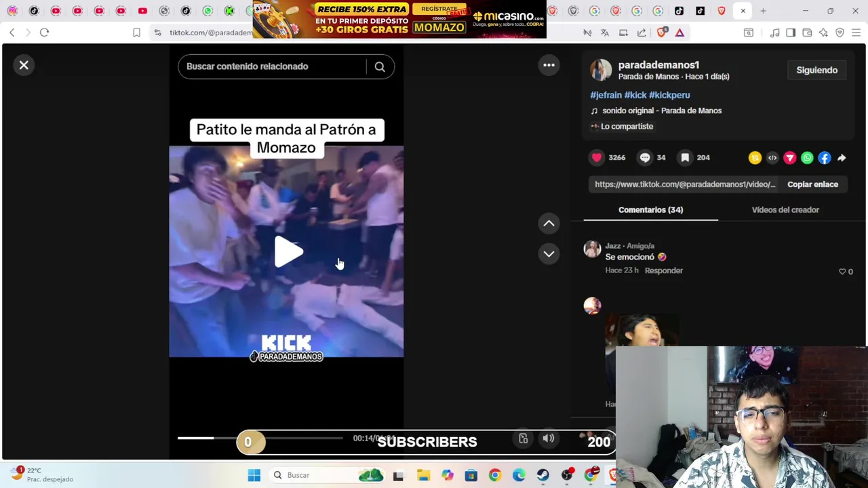Click the video progress bar

(260, 439)
